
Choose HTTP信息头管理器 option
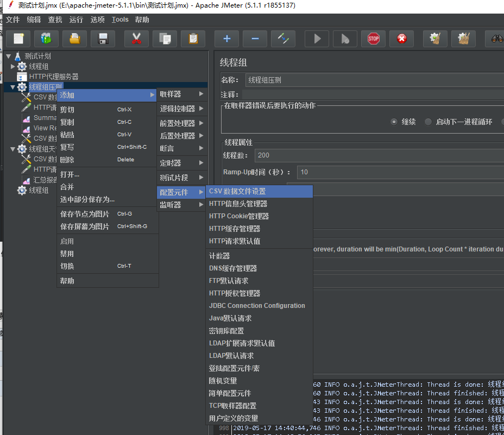[260, 204]
